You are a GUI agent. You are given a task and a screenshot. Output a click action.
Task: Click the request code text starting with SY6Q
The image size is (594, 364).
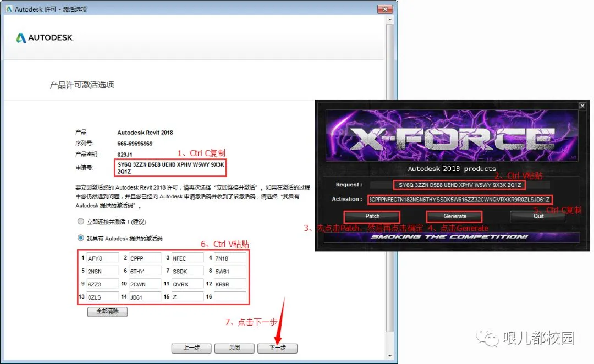pos(171,168)
